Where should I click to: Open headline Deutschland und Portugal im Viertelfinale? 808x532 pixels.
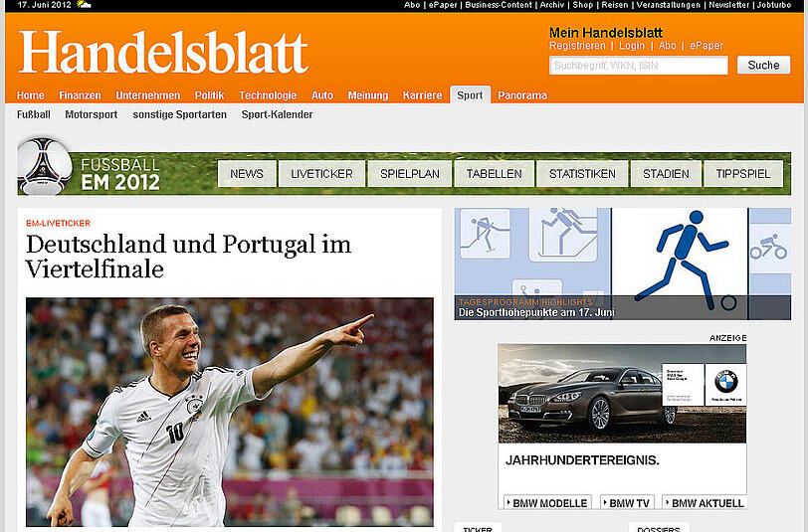pyautogui.click(x=189, y=257)
